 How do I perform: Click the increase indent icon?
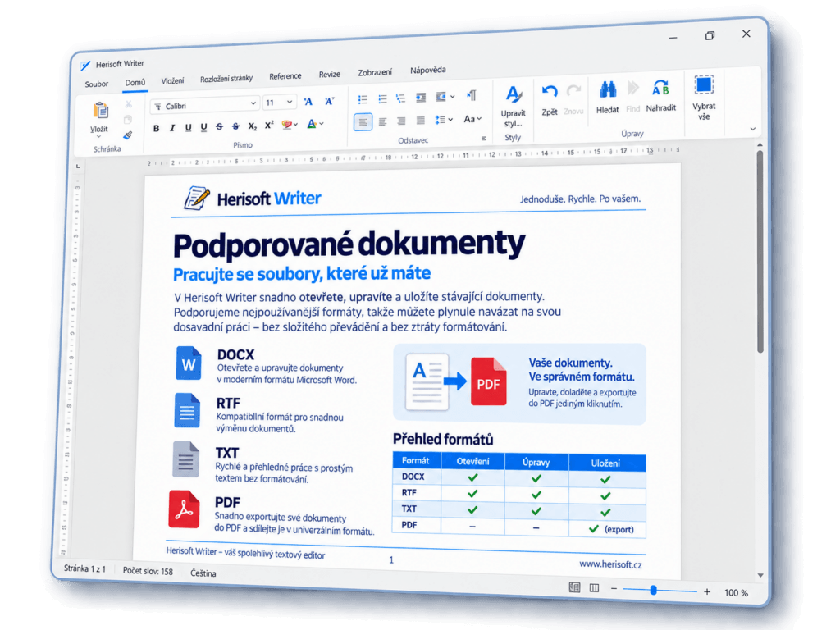pyautogui.click(x=441, y=97)
